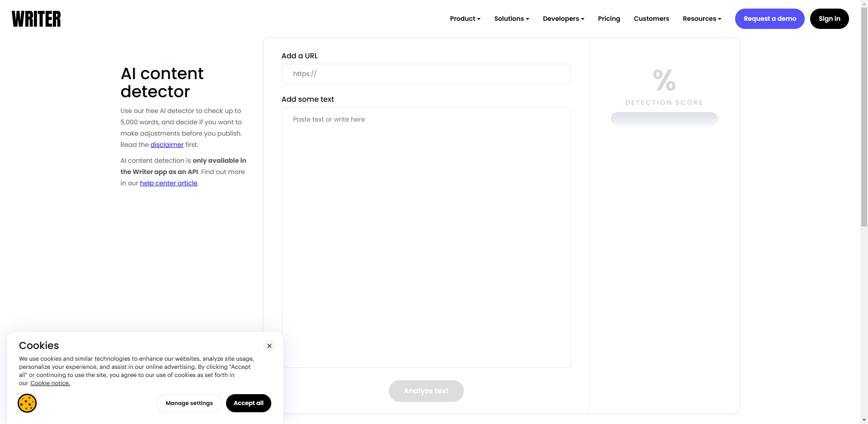Expand the Developers menu
868x424 pixels.
[563, 19]
